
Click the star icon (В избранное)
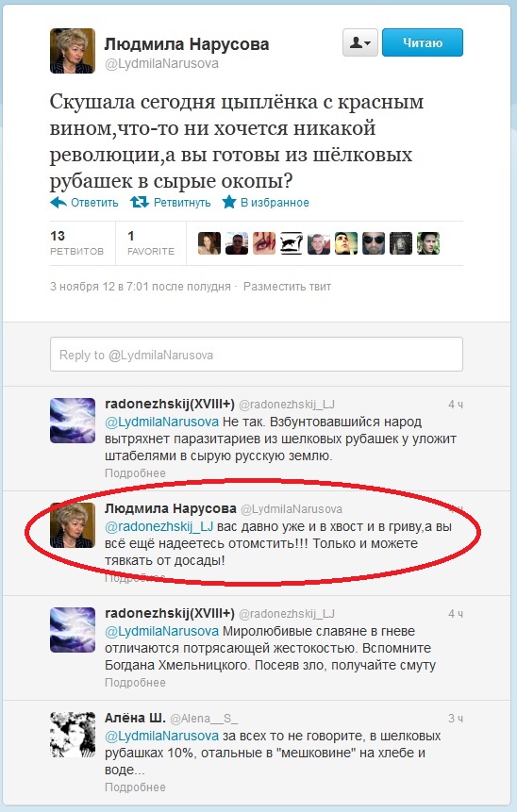click(x=229, y=202)
